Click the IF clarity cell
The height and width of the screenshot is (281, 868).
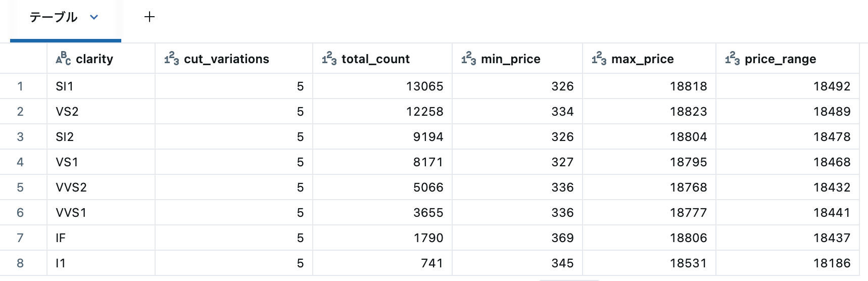pyautogui.click(x=101, y=238)
